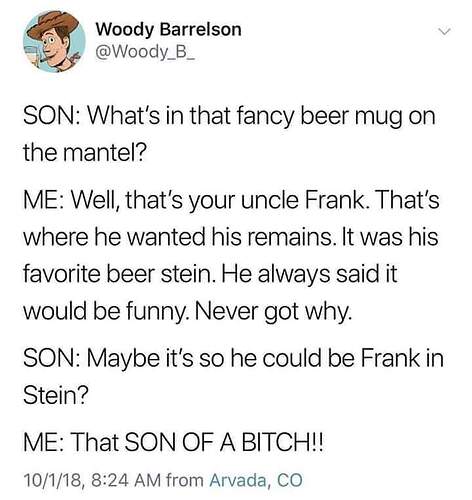This screenshot has width=472, height=500.
Task: Click the 10/1/18 date in timestamp
Action: click(53, 480)
